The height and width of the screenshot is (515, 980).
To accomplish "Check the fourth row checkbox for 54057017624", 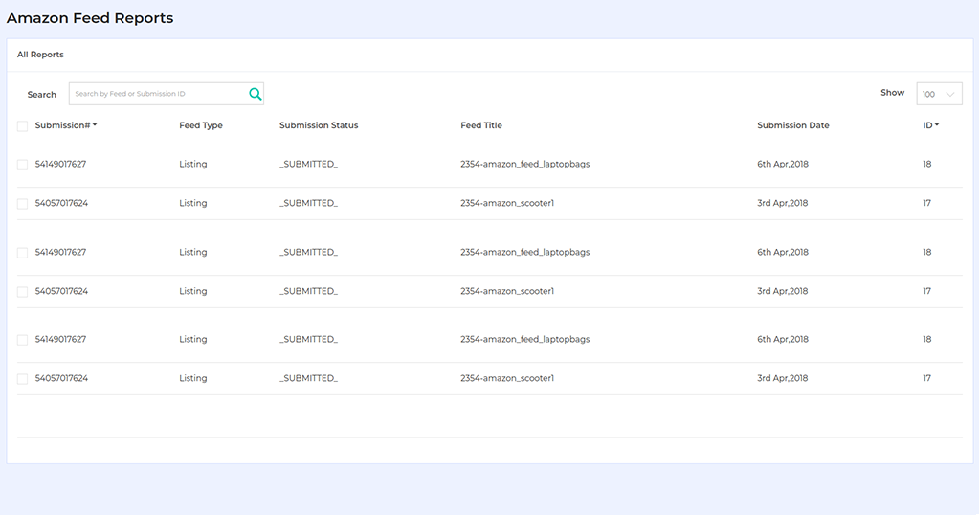I will click(x=23, y=292).
